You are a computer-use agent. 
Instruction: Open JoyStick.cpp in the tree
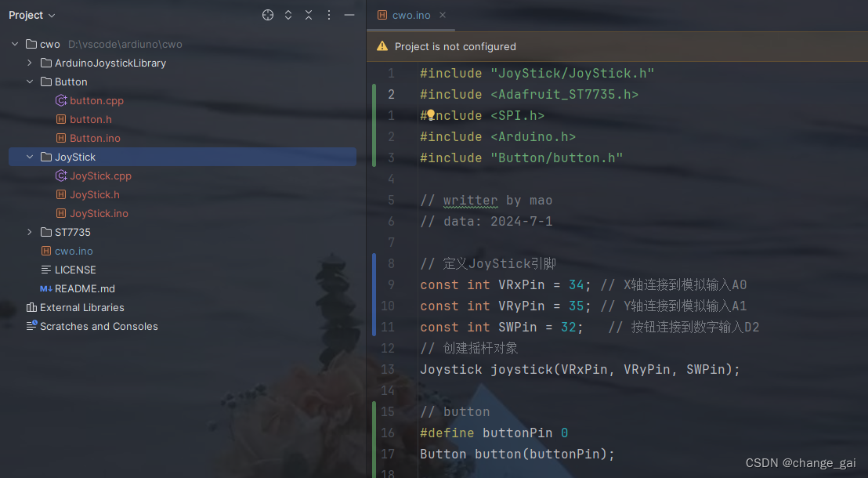click(100, 176)
